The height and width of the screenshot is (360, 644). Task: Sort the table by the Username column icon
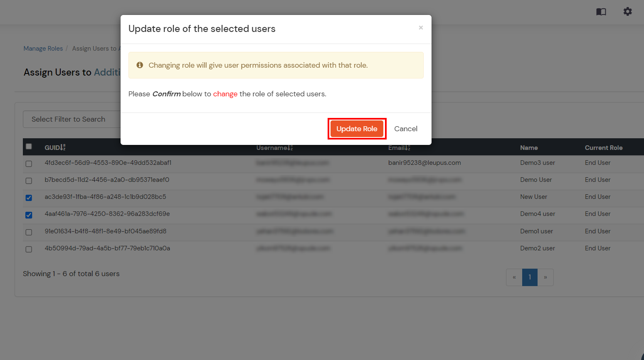pos(290,147)
